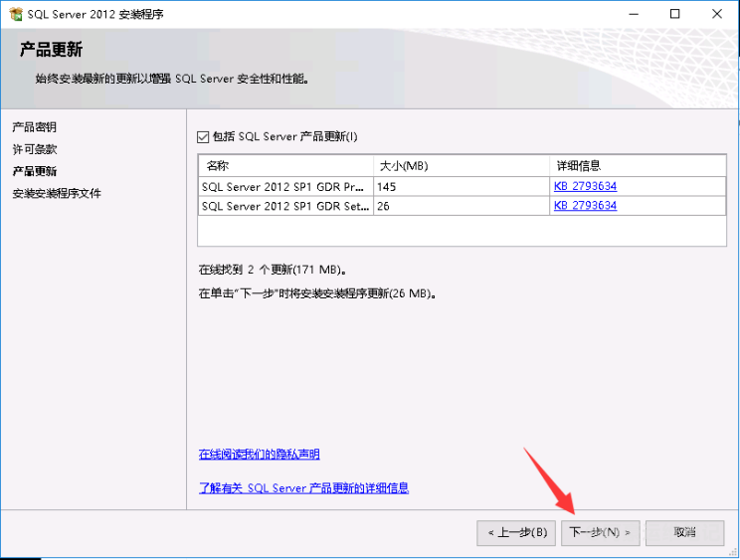Click 下一步(N) to continue installation
Image resolution: width=740 pixels, height=560 pixels.
(x=600, y=532)
